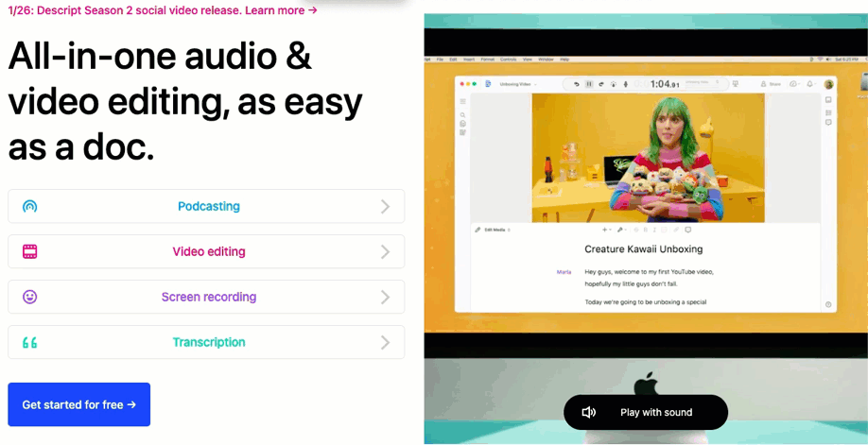The width and height of the screenshot is (868, 445).
Task: Click the link icon in script toolbar
Action: 676,230
